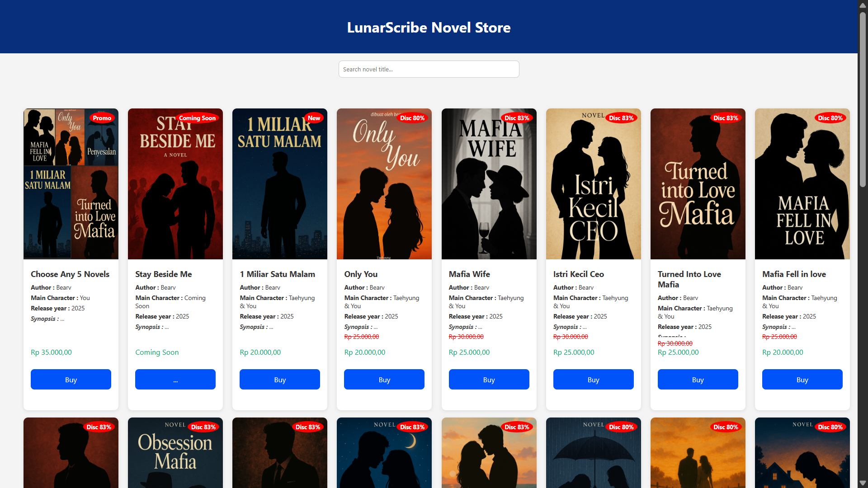The image size is (868, 488).
Task: Click the Promo badge on the bundle card
Action: [102, 118]
